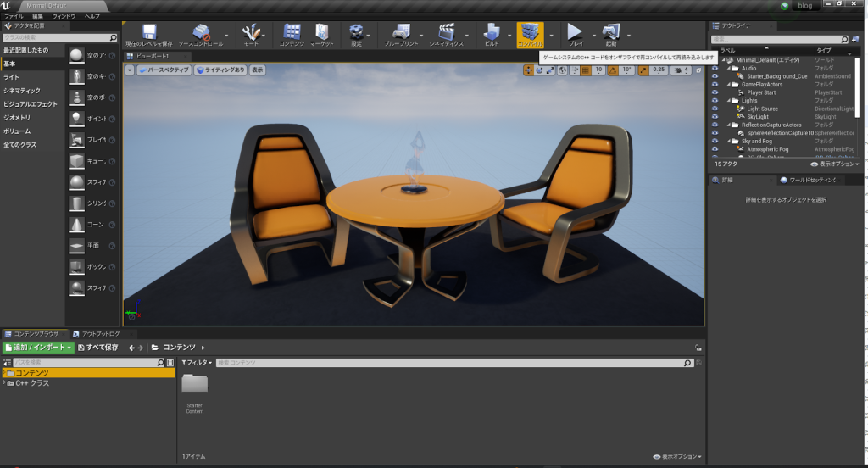Open the フィルタ dropdown in Content Browser
Image resolution: width=868 pixels, height=468 pixels.
[196, 362]
